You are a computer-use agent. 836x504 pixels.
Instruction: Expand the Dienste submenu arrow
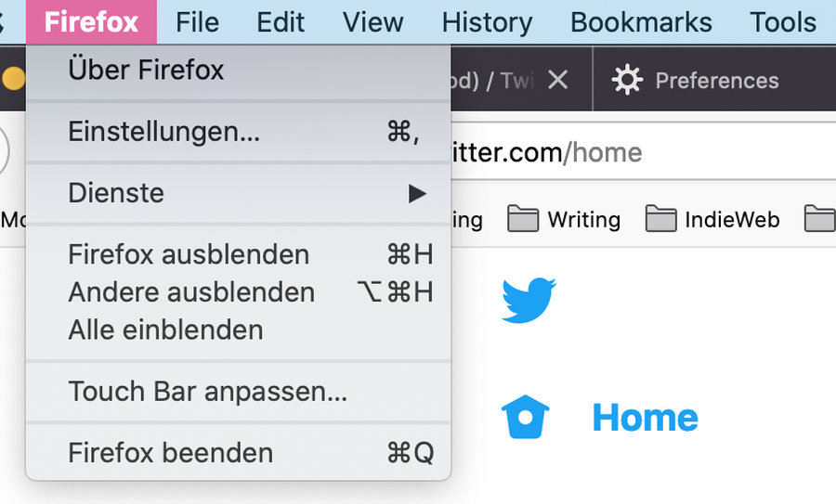point(417,193)
